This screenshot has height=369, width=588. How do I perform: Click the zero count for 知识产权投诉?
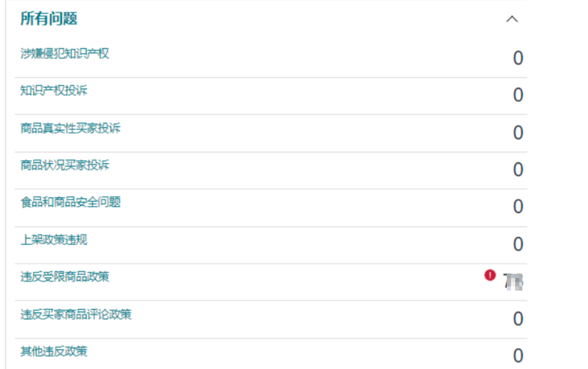pyautogui.click(x=518, y=95)
